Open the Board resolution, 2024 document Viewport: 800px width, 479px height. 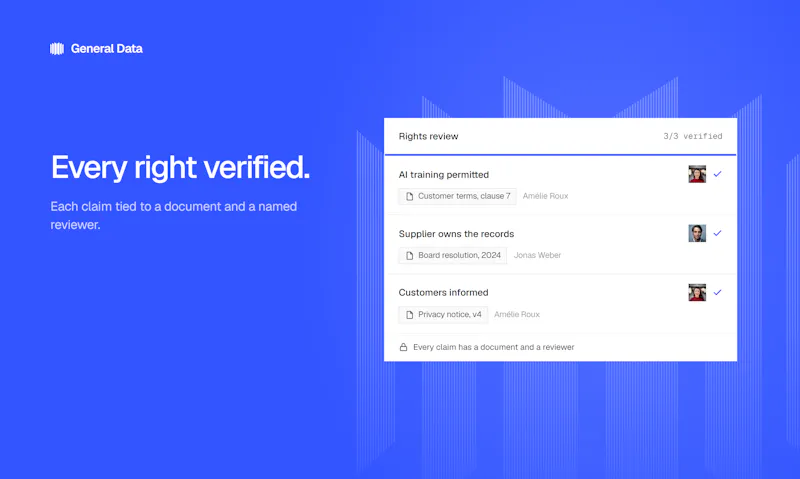click(453, 256)
